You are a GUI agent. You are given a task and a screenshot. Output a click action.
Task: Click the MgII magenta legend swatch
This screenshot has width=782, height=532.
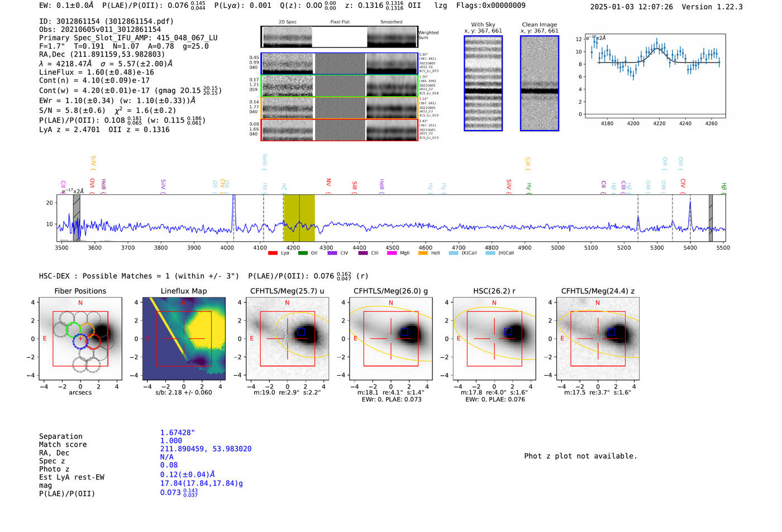pyautogui.click(x=391, y=253)
